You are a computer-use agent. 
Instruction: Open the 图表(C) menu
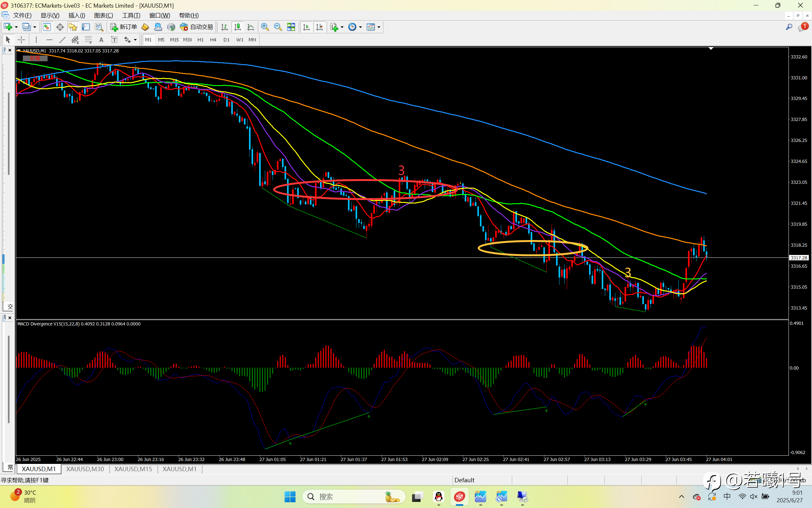[x=103, y=16]
